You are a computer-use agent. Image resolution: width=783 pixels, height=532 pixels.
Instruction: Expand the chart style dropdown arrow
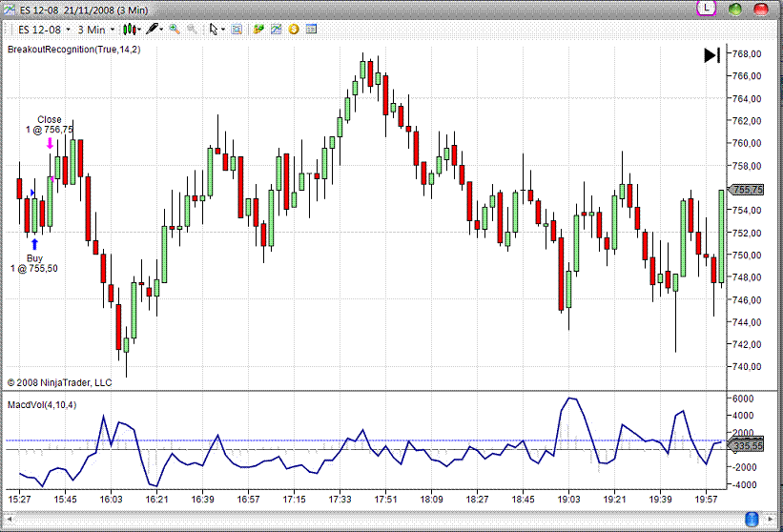coord(139,30)
